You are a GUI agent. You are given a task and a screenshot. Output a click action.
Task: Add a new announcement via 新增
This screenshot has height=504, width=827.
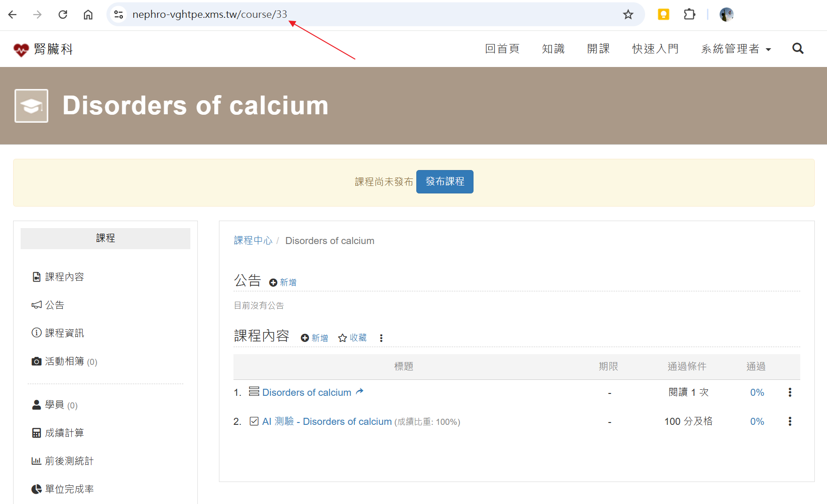click(283, 282)
